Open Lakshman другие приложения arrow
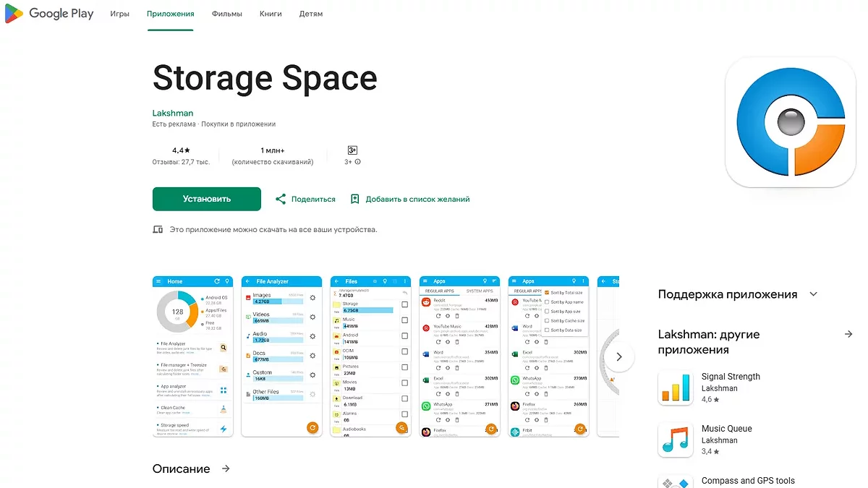The height and width of the screenshot is (488, 868). click(848, 334)
